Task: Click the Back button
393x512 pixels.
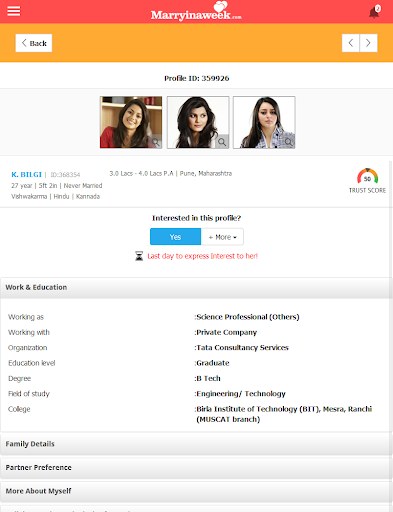Action: (34, 43)
